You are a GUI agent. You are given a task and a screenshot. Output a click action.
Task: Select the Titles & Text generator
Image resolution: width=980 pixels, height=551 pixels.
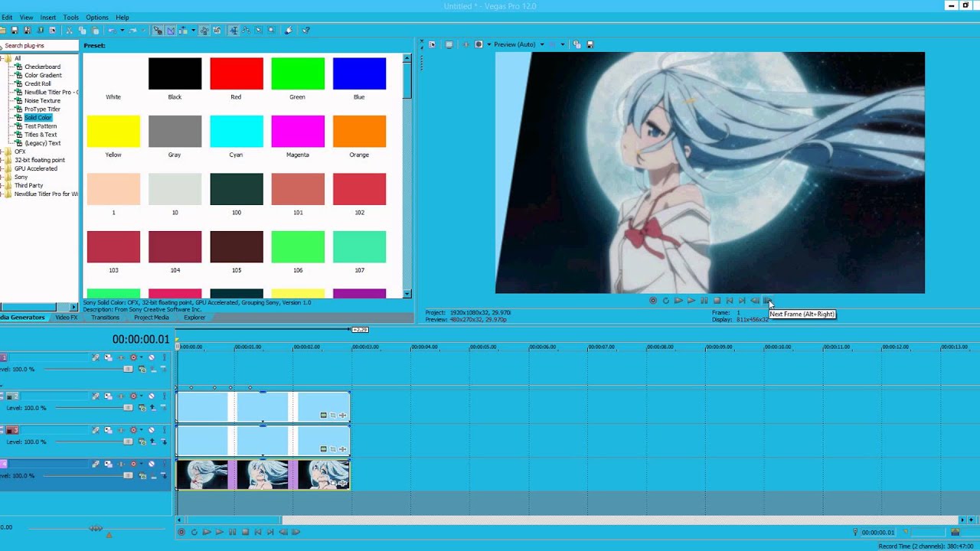click(41, 135)
